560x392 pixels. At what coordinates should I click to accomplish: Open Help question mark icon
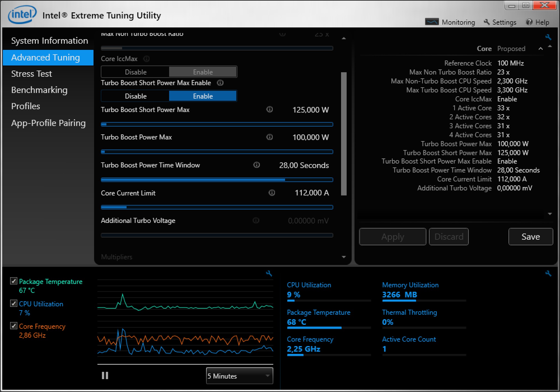tap(529, 22)
